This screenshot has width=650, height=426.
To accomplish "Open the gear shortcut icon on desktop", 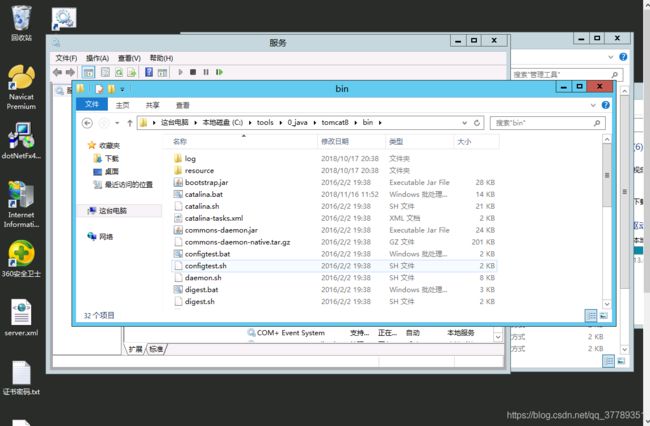I will click(64, 19).
